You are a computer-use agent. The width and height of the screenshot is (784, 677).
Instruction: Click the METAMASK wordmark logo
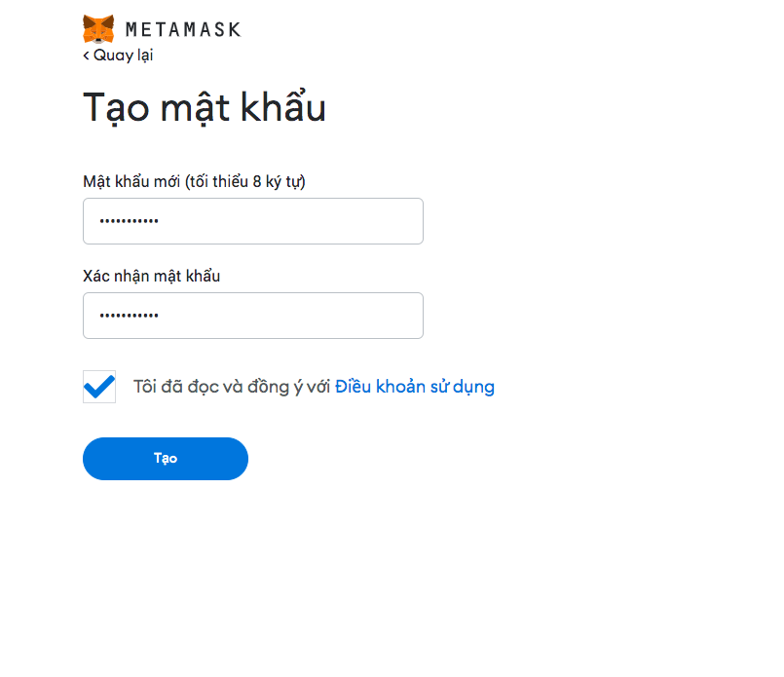(x=183, y=28)
